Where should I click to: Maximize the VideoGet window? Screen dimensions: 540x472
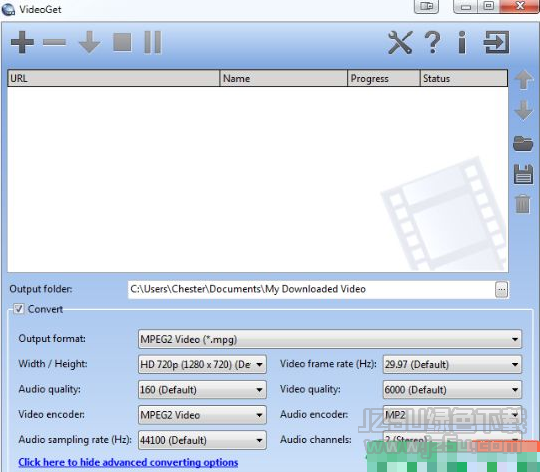coord(488,6)
